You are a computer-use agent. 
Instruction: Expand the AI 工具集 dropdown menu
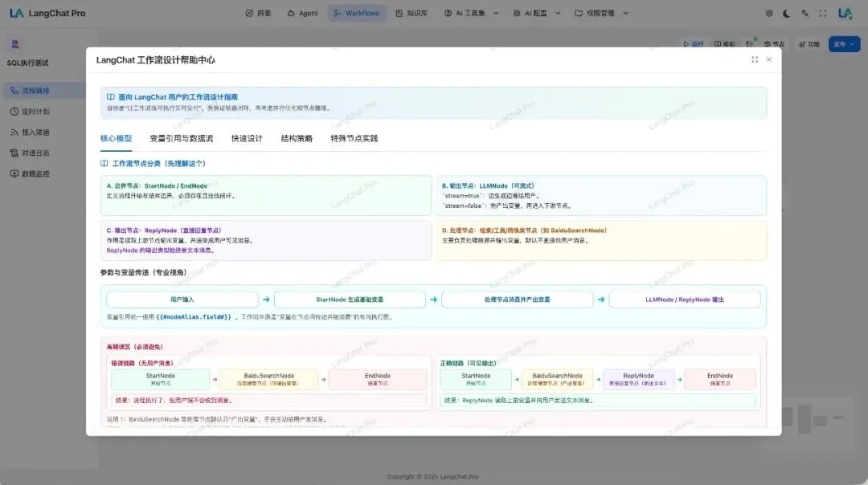(471, 13)
